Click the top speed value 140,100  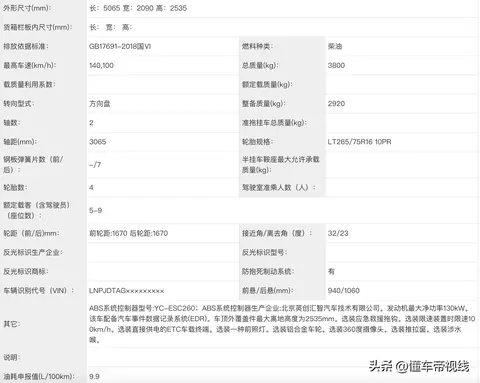point(101,65)
